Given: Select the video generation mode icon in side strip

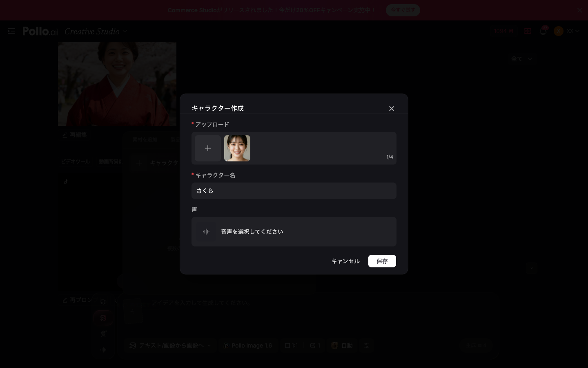Looking at the screenshot, I should [x=103, y=302].
